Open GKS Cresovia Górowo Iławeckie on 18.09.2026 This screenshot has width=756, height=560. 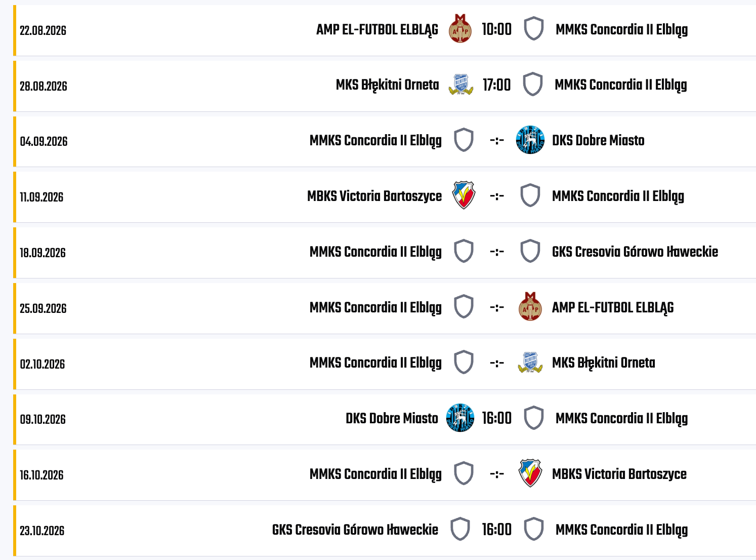pos(635,252)
